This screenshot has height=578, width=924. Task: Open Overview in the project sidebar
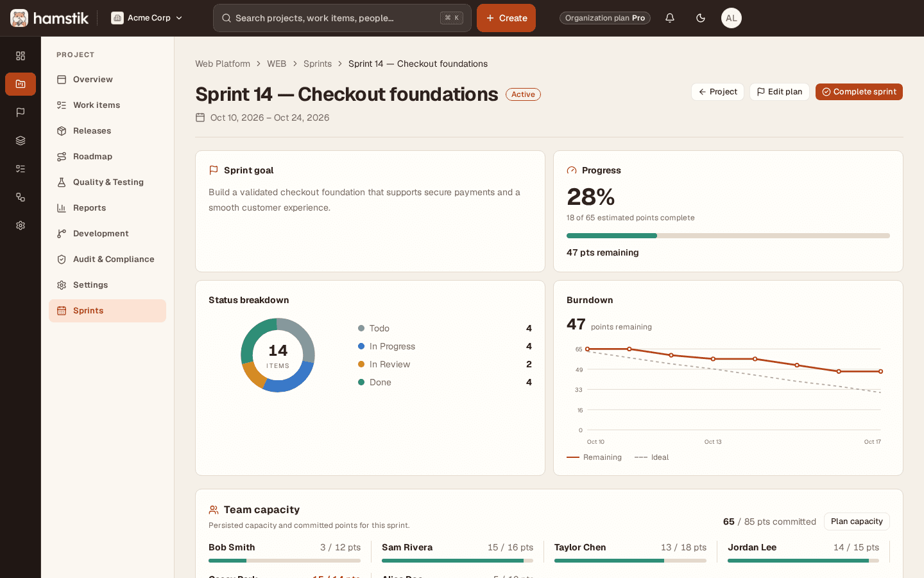pyautogui.click(x=107, y=80)
